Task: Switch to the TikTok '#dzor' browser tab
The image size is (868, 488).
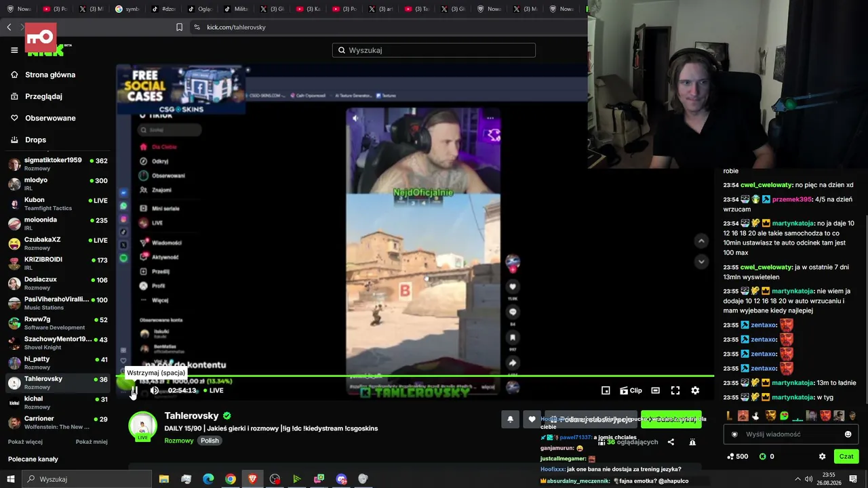Action: click(x=164, y=9)
